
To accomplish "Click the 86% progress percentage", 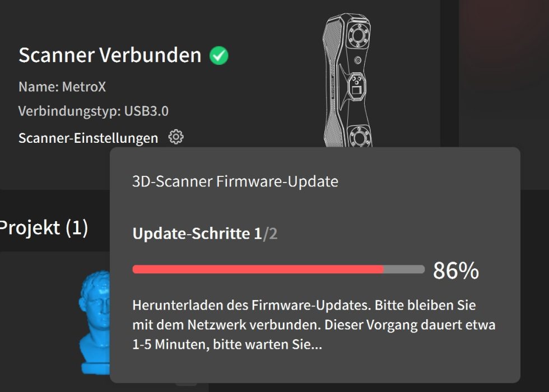I will pyautogui.click(x=456, y=270).
